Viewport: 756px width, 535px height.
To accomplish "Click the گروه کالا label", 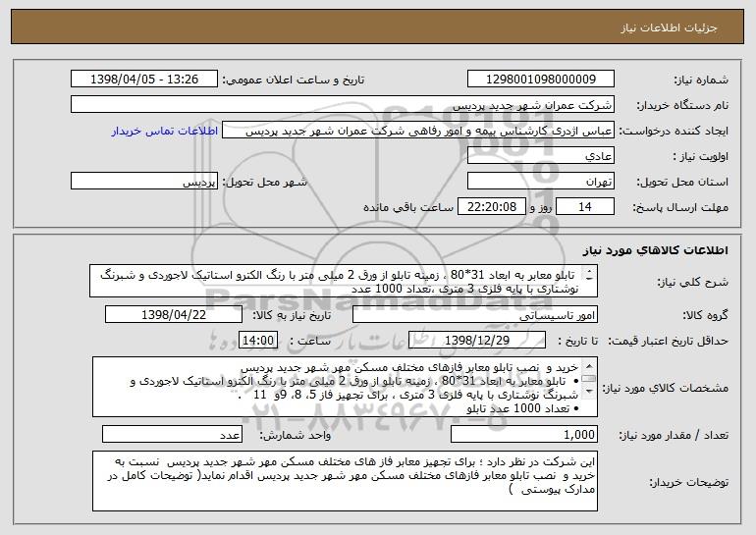I will [705, 315].
